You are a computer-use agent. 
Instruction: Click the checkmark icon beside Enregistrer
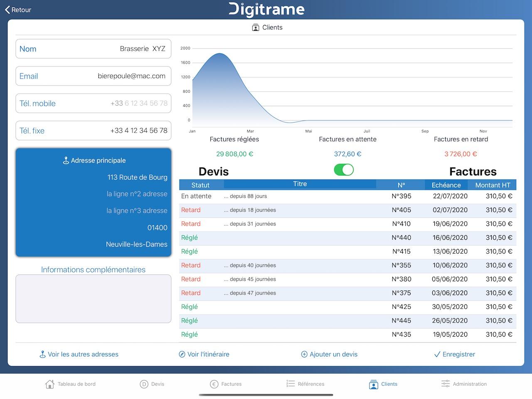click(x=437, y=355)
